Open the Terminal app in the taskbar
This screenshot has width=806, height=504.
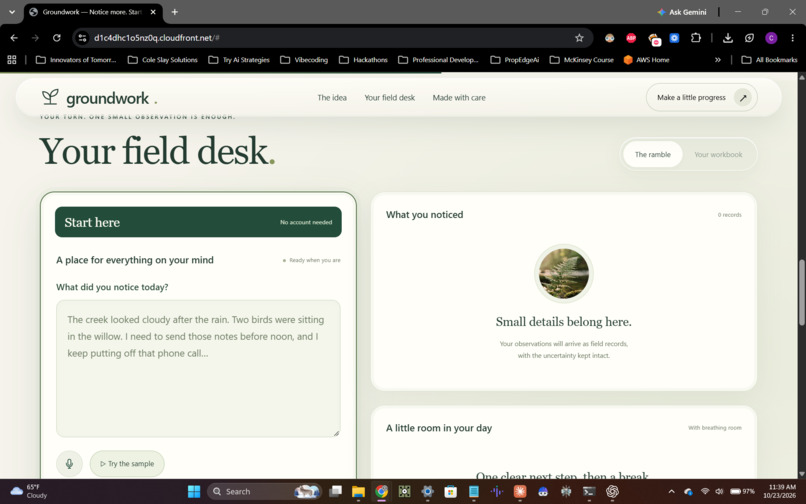pyautogui.click(x=589, y=491)
